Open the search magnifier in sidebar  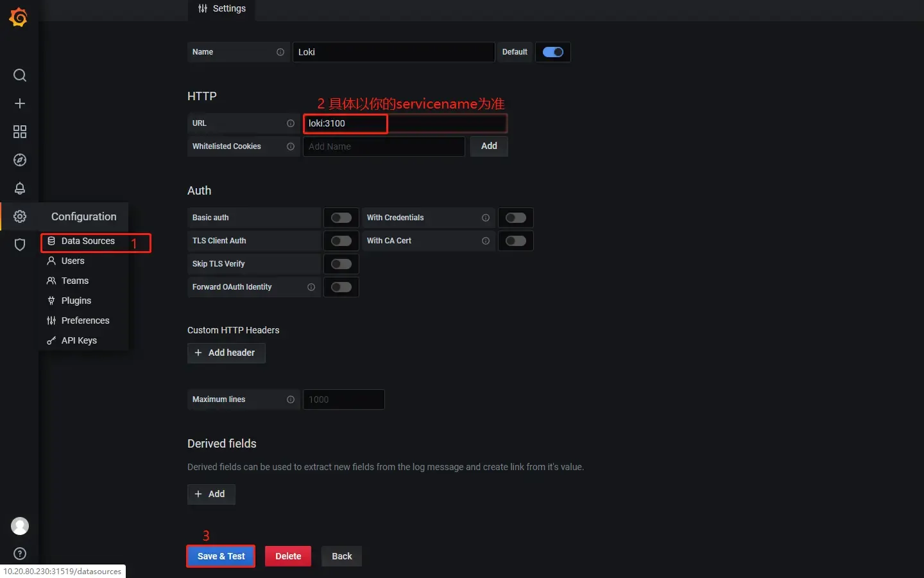(x=20, y=75)
